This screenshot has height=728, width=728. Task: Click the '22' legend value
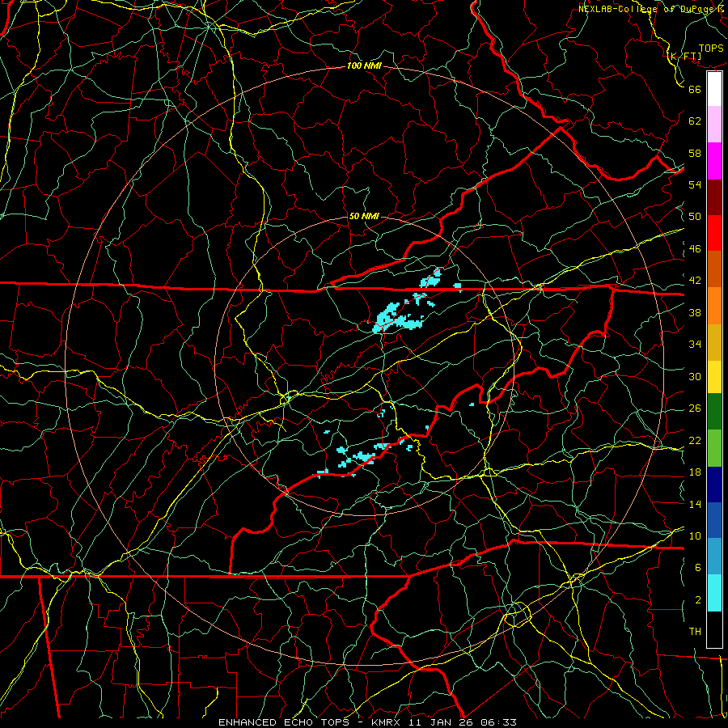695,440
